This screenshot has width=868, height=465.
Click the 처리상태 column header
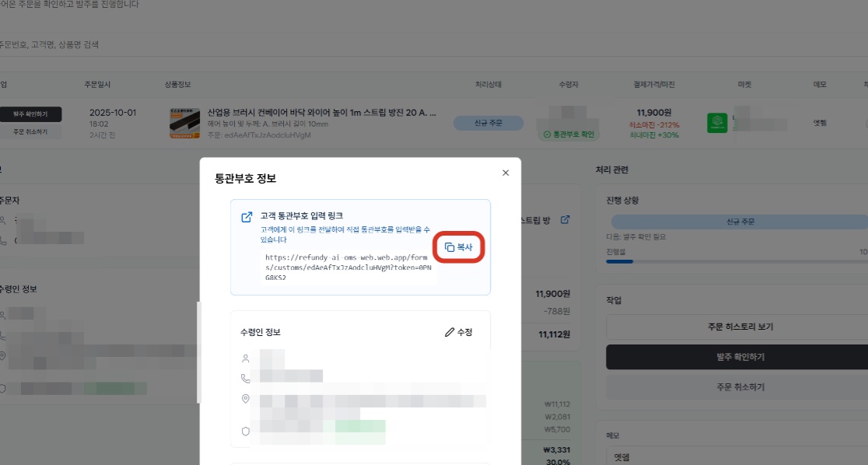coord(488,84)
